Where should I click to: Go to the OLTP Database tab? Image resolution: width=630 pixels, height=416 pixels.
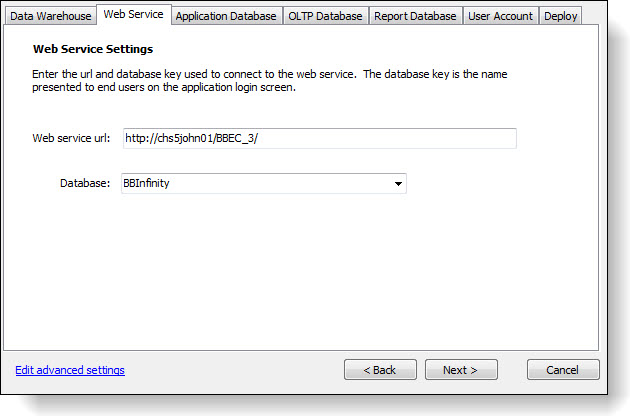[x=325, y=16]
